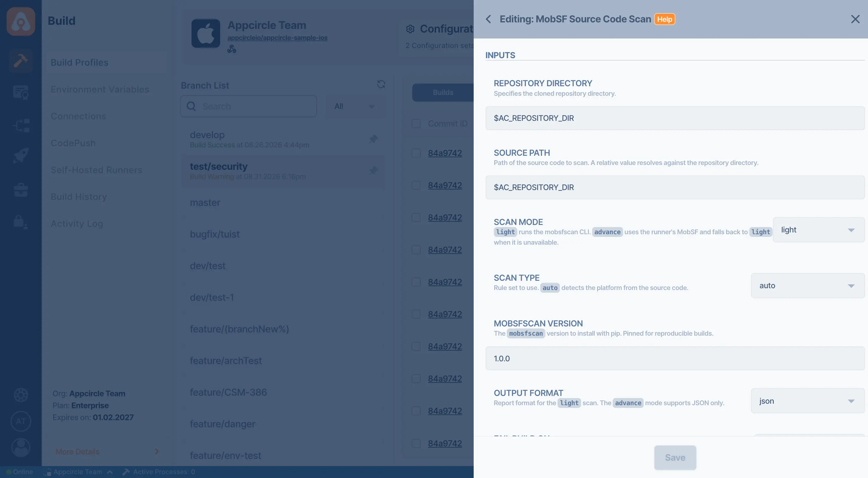868x478 pixels.
Task: Close the MobSF Source Code Scan panel
Action: tap(855, 19)
